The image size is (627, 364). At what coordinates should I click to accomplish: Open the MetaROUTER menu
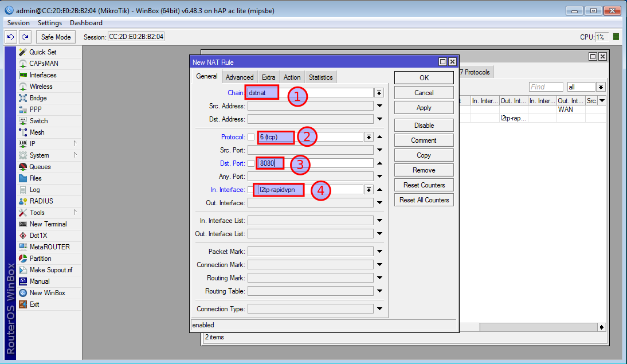[49, 247]
